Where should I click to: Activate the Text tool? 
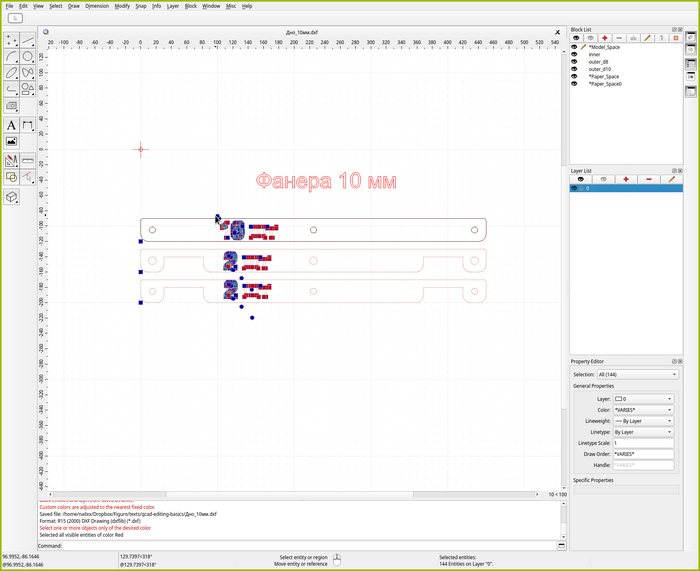(11, 125)
